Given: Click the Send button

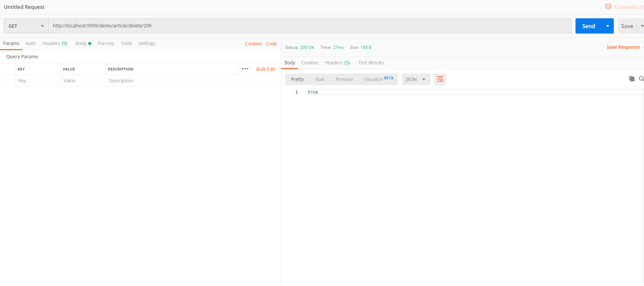Looking at the screenshot, I should click(588, 26).
